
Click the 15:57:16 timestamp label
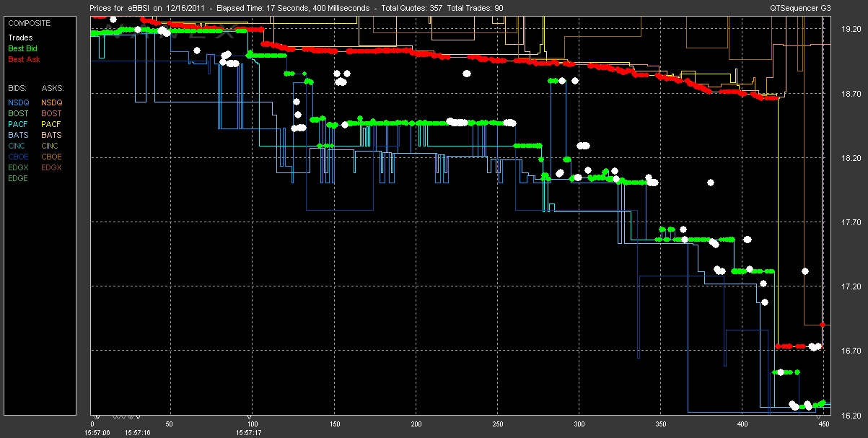coord(137,433)
